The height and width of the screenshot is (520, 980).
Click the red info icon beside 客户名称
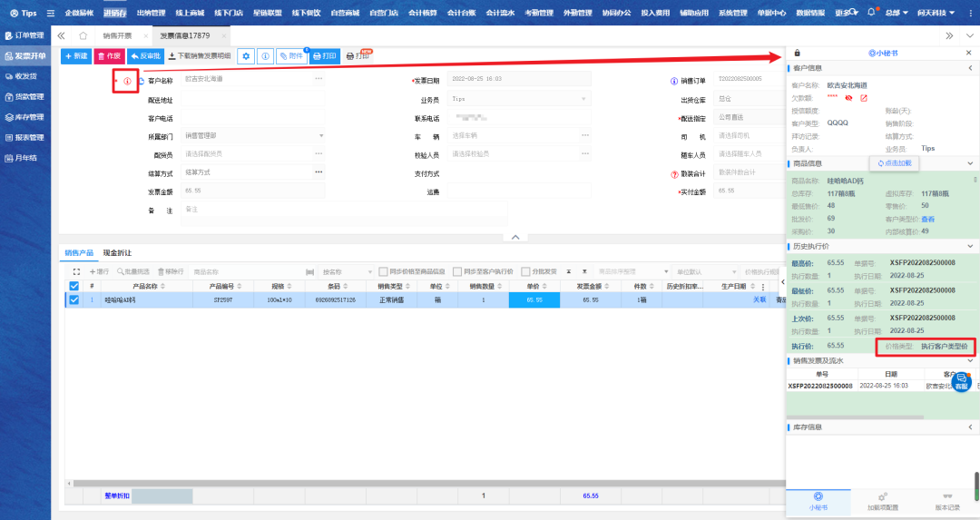click(x=127, y=81)
